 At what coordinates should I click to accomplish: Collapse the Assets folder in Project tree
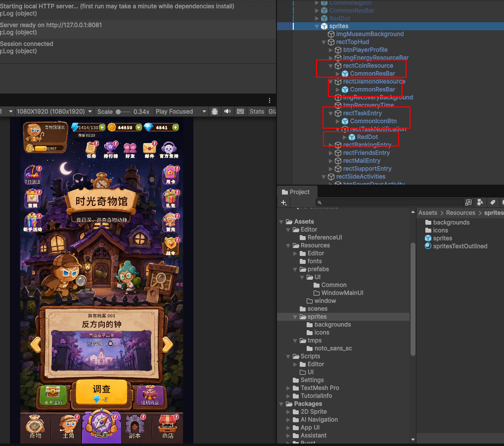point(281,222)
